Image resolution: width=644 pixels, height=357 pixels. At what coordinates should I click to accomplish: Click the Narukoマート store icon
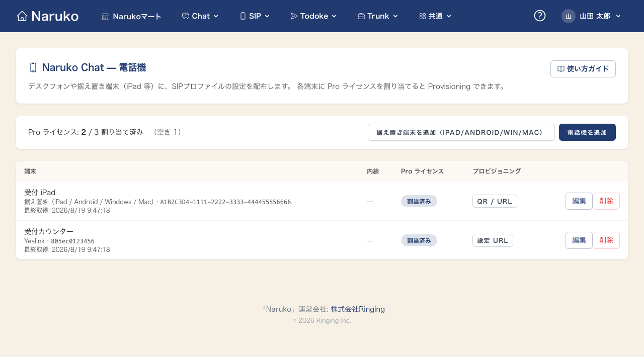click(x=105, y=16)
